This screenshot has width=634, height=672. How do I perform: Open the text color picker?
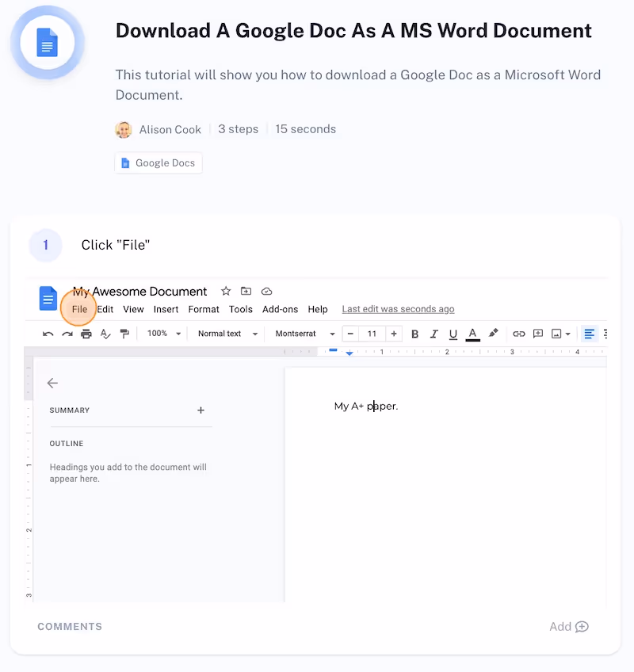click(472, 334)
